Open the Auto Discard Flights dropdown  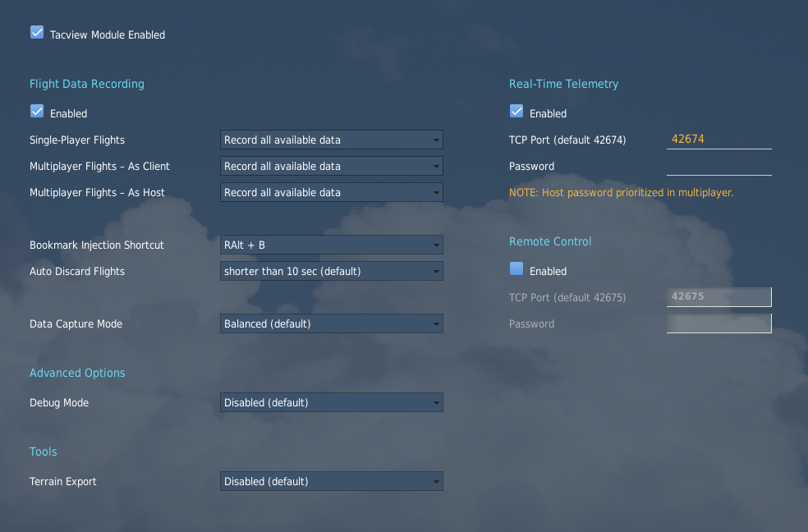(332, 272)
